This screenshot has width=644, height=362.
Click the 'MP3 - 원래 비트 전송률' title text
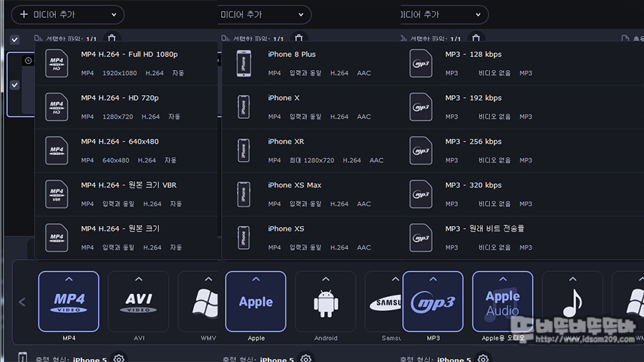click(x=484, y=229)
